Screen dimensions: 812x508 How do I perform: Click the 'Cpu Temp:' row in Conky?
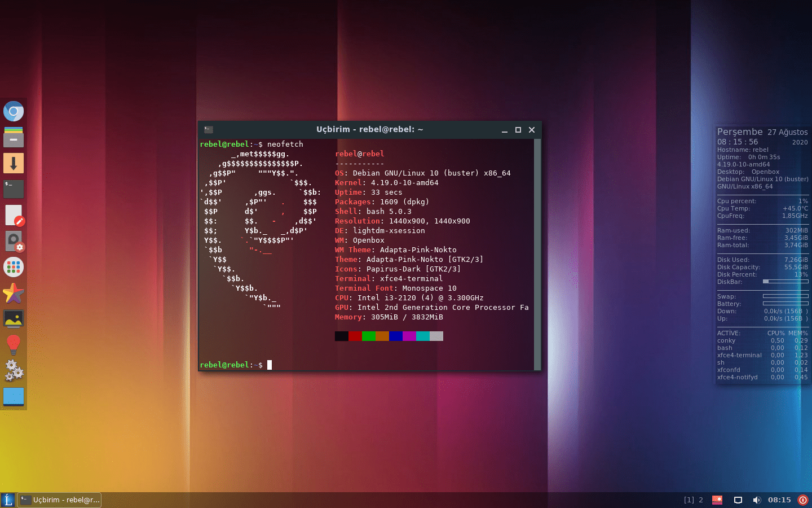click(x=762, y=209)
